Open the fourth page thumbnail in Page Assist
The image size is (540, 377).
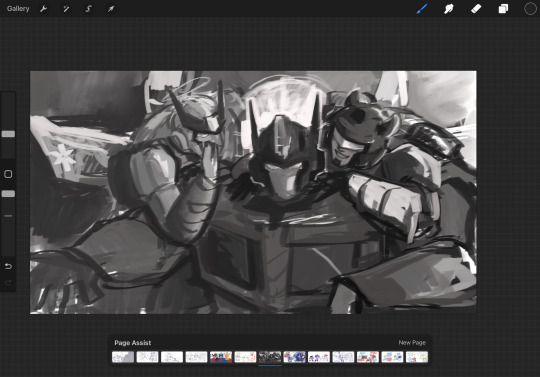(196, 357)
